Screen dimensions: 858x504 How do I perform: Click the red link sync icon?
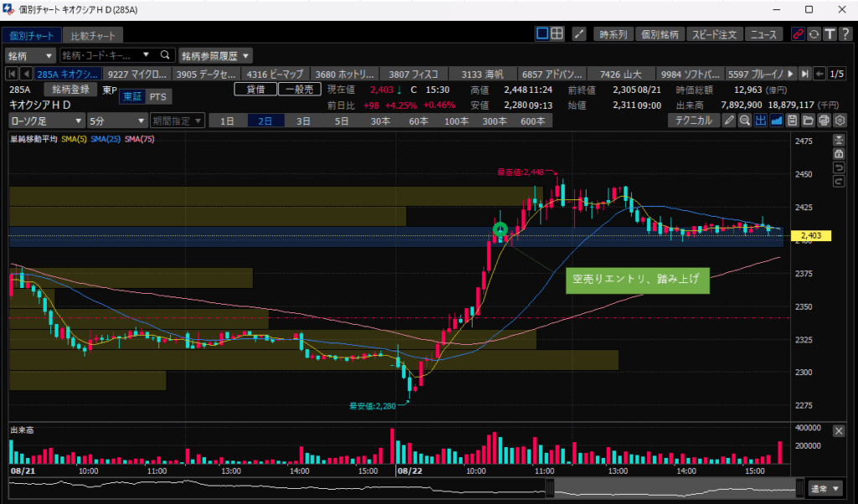coord(798,34)
